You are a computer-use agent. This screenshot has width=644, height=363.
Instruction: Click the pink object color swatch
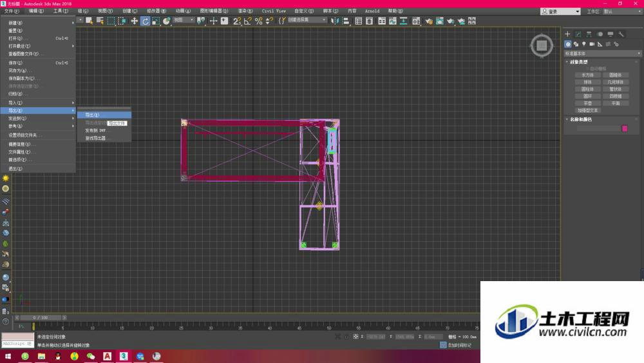pos(625,129)
